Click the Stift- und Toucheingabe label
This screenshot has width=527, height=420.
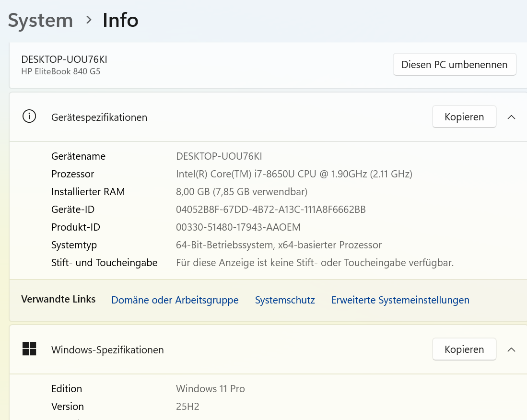click(x=104, y=263)
